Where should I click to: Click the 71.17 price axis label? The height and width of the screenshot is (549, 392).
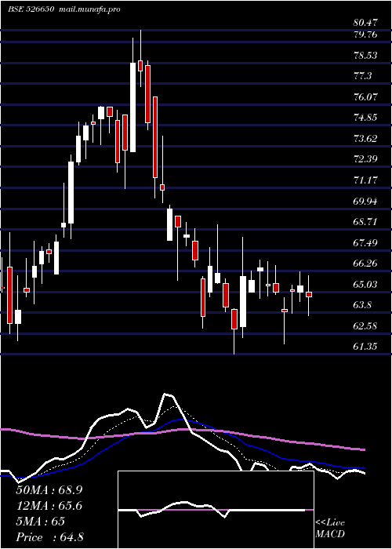[x=365, y=180]
